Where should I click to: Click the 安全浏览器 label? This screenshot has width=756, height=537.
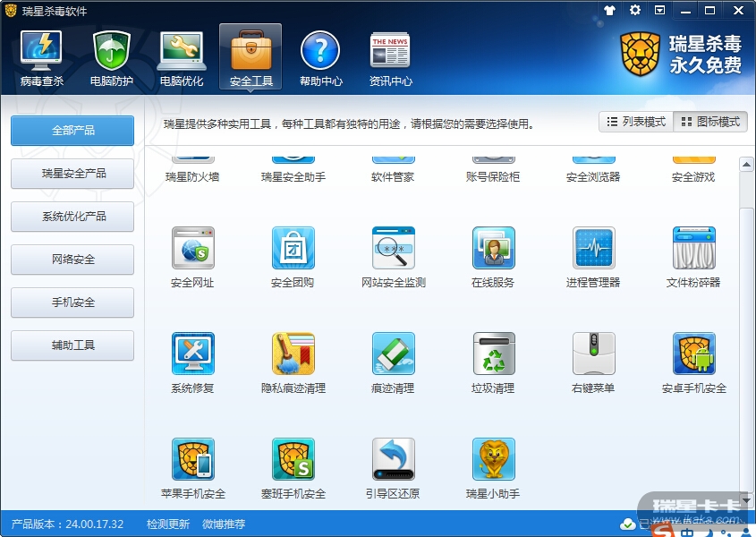coord(593,177)
